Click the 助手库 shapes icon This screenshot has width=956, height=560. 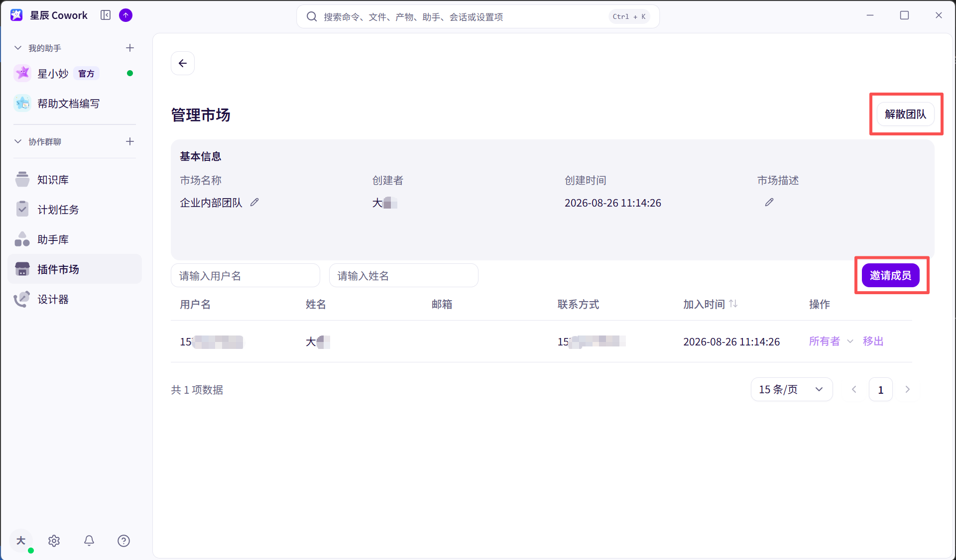click(x=22, y=239)
